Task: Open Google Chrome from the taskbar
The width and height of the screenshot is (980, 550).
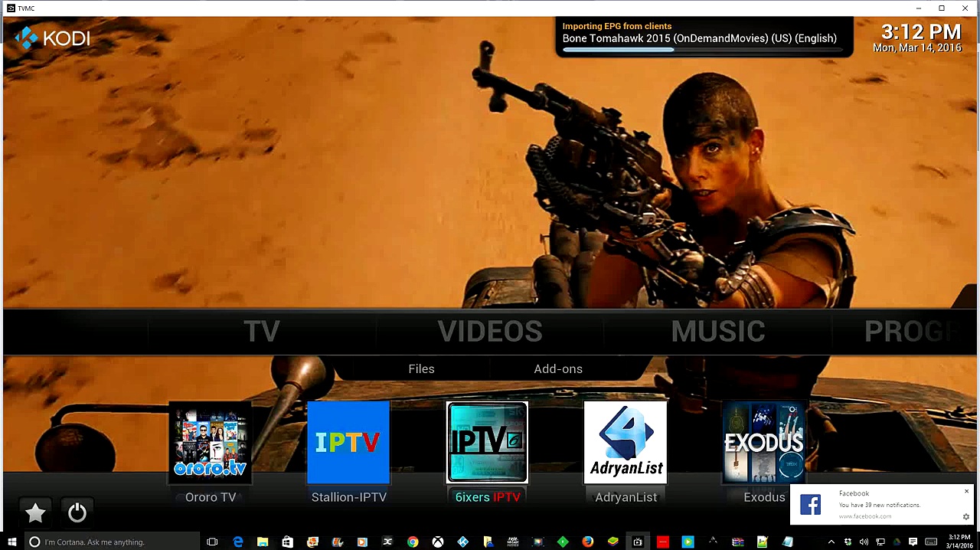Action: pyautogui.click(x=413, y=542)
